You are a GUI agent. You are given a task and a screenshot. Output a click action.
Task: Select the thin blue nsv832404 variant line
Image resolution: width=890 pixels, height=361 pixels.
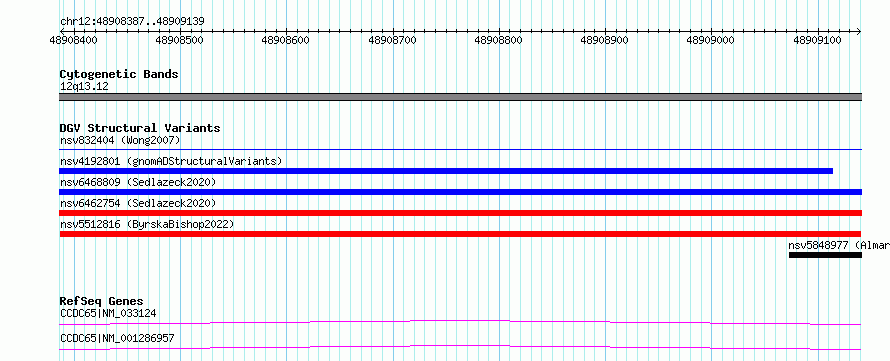(x=460, y=150)
